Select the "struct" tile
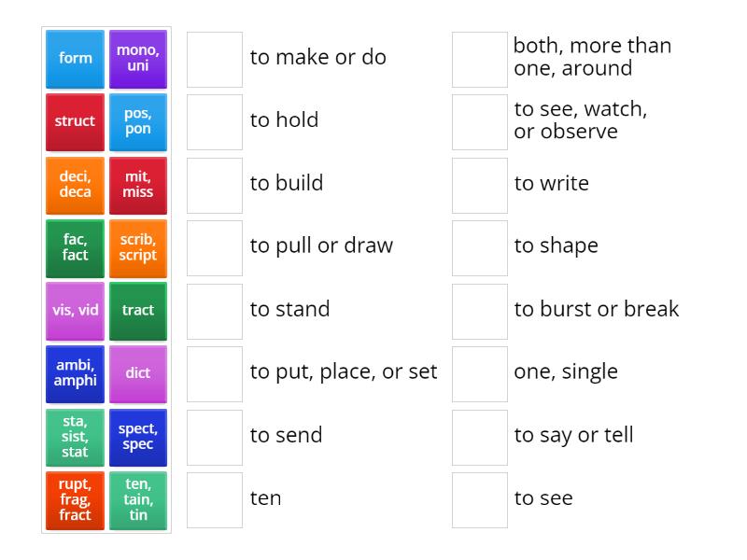Screen dimensions: 747x560 click(x=75, y=121)
